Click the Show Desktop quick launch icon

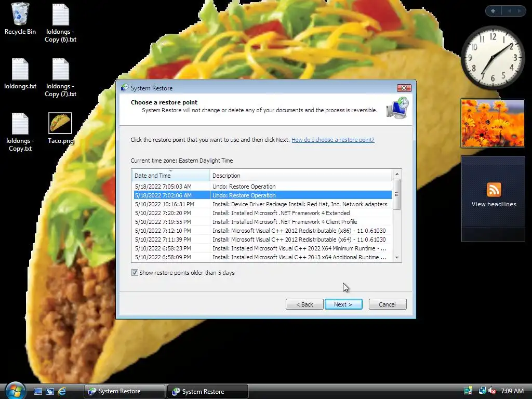(37, 391)
